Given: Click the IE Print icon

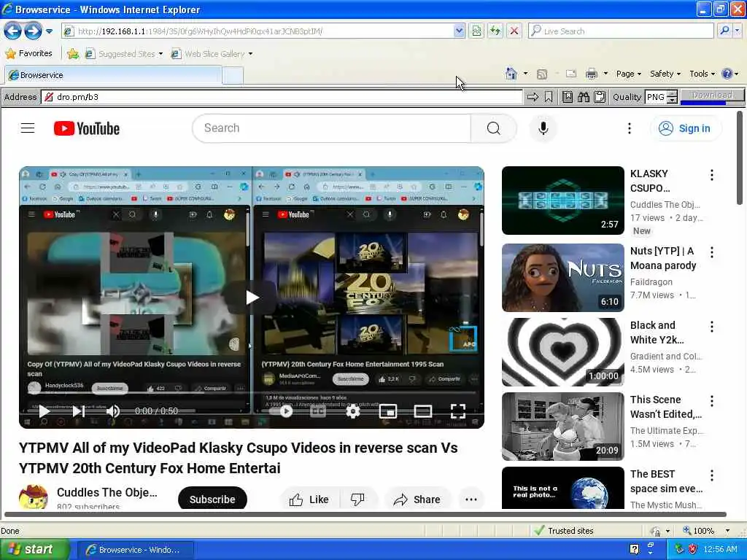Looking at the screenshot, I should pyautogui.click(x=591, y=74).
